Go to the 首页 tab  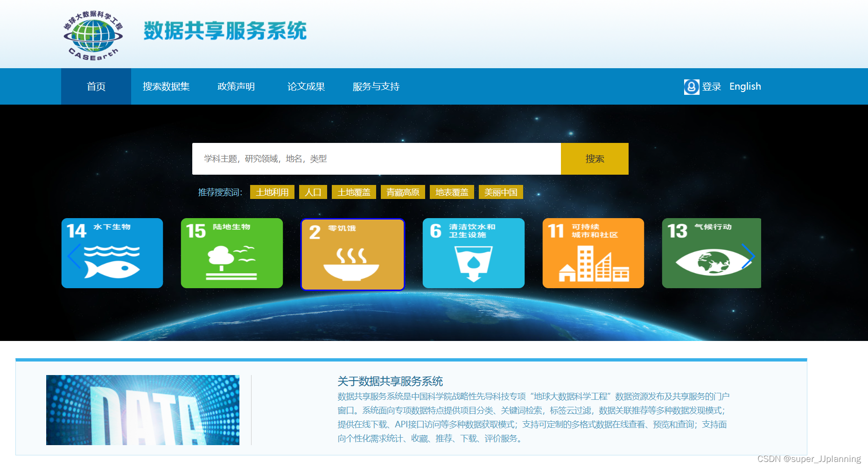[x=96, y=86]
